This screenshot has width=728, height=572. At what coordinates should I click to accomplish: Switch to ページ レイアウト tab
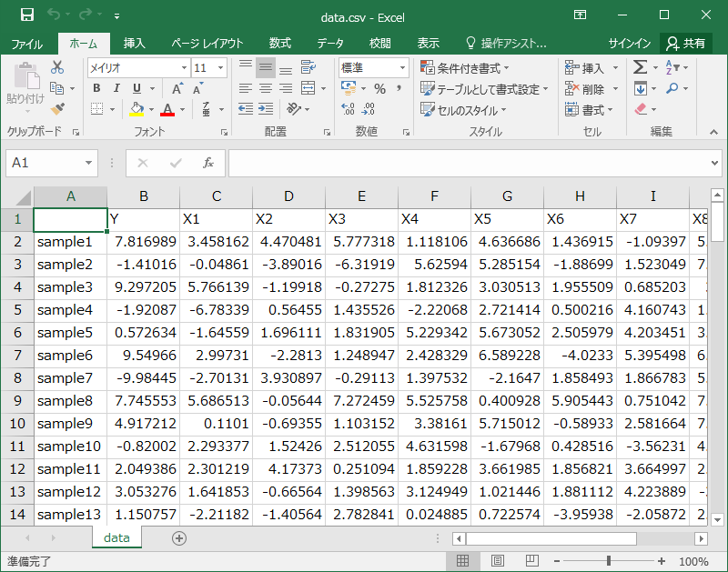(207, 44)
